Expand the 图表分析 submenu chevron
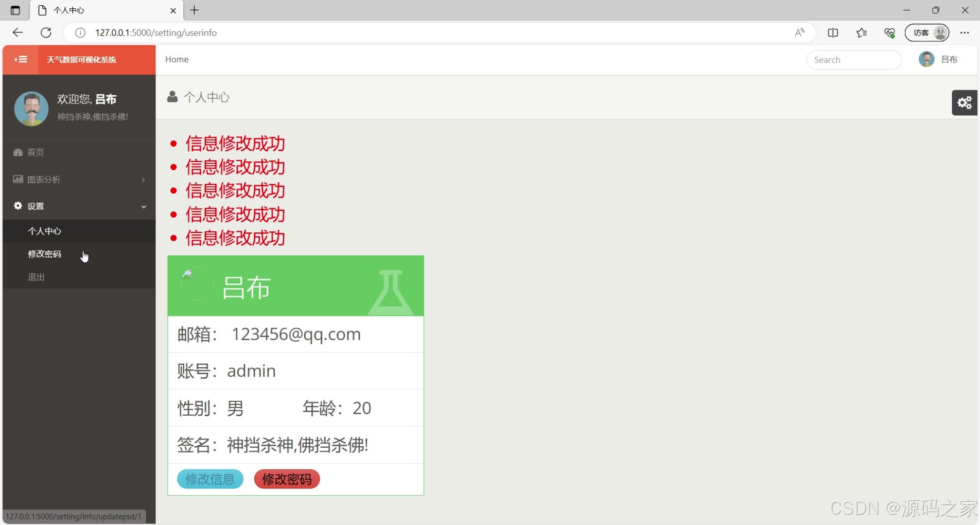The height and width of the screenshot is (525, 980). point(143,179)
